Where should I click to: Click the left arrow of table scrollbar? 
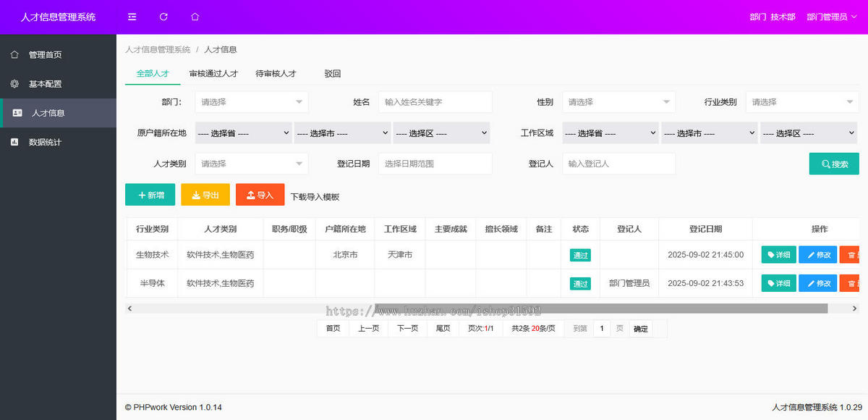(x=129, y=308)
